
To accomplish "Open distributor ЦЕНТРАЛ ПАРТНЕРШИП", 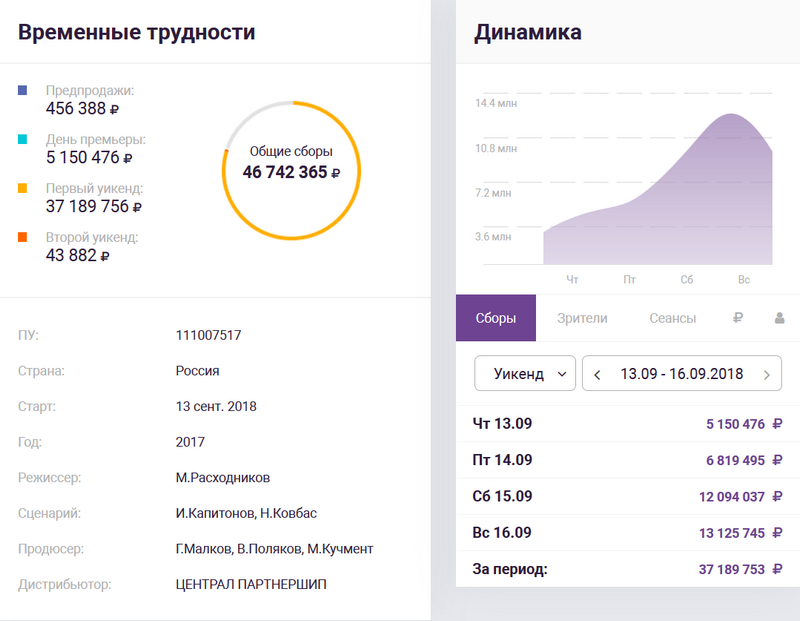I will (x=251, y=585).
